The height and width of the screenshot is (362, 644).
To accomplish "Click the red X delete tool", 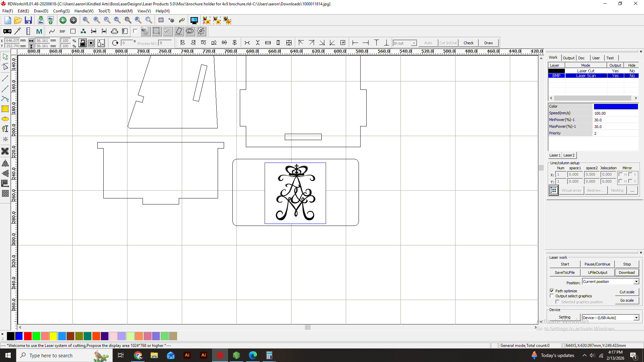I will (5, 151).
